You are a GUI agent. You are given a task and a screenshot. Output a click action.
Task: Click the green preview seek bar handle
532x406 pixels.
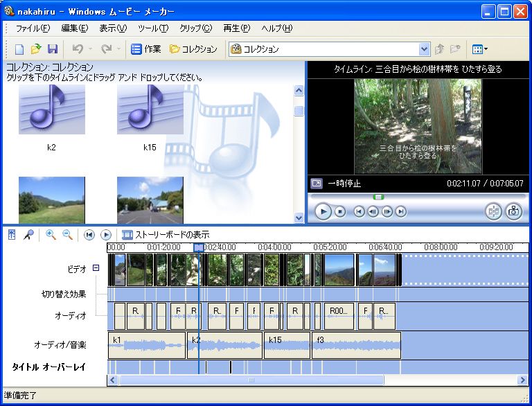[378, 197]
